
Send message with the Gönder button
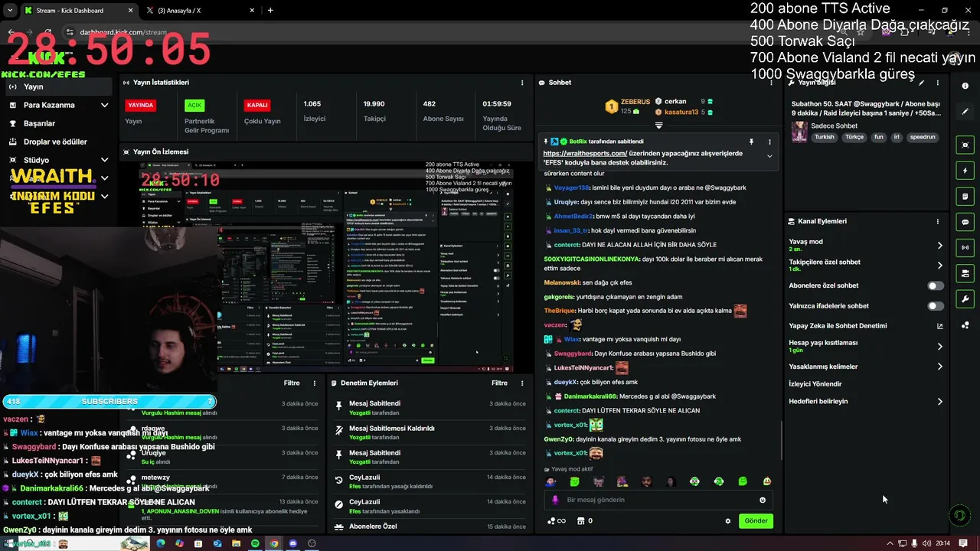coord(756,521)
